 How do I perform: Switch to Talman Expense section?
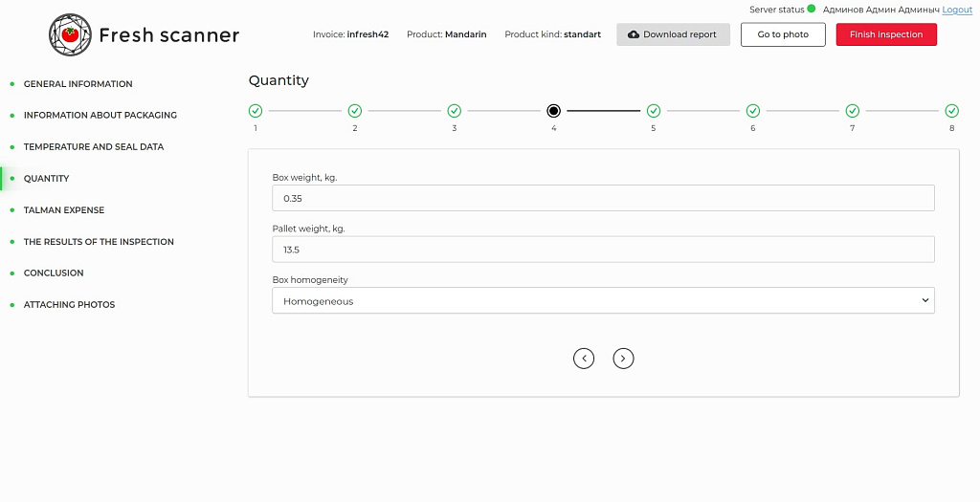pyautogui.click(x=63, y=210)
